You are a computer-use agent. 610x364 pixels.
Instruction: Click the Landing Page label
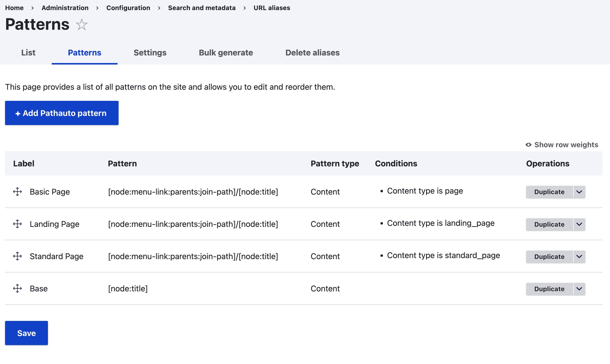(54, 224)
